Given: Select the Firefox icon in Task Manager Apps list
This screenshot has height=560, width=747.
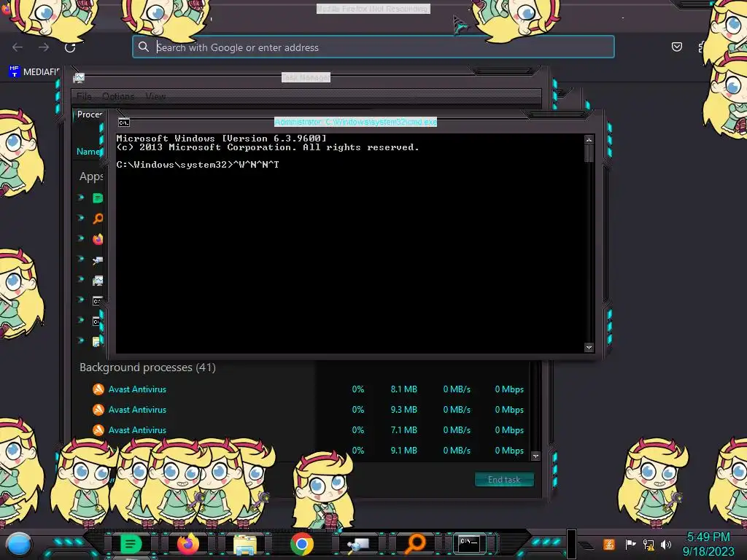Looking at the screenshot, I should tap(98, 239).
